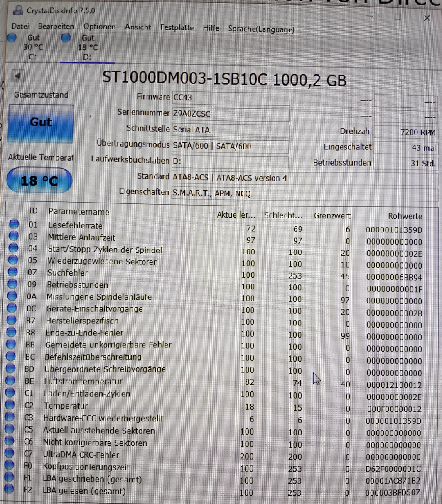Click the Eigenschaften field S.M.A.R.T., APM, NCQ

[304, 193]
